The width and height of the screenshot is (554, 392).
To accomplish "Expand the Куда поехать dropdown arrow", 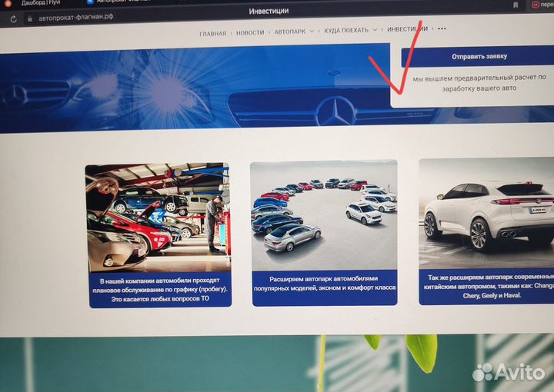I will click(x=375, y=31).
